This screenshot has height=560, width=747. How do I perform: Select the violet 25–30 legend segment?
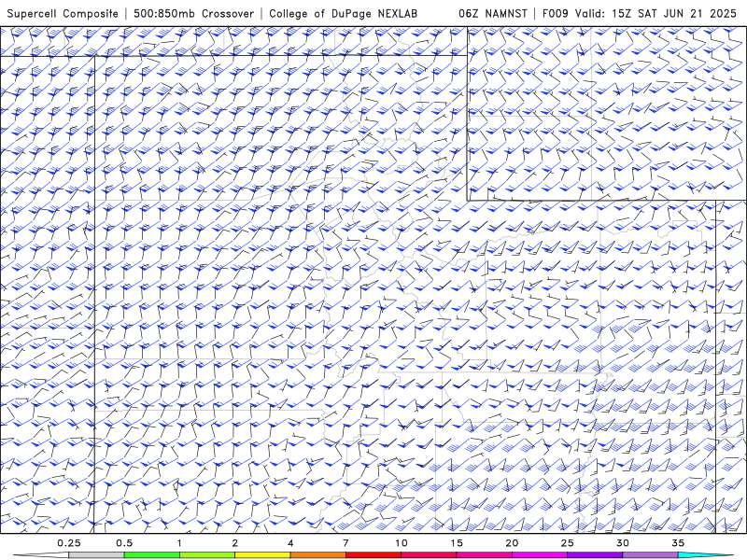point(595,555)
